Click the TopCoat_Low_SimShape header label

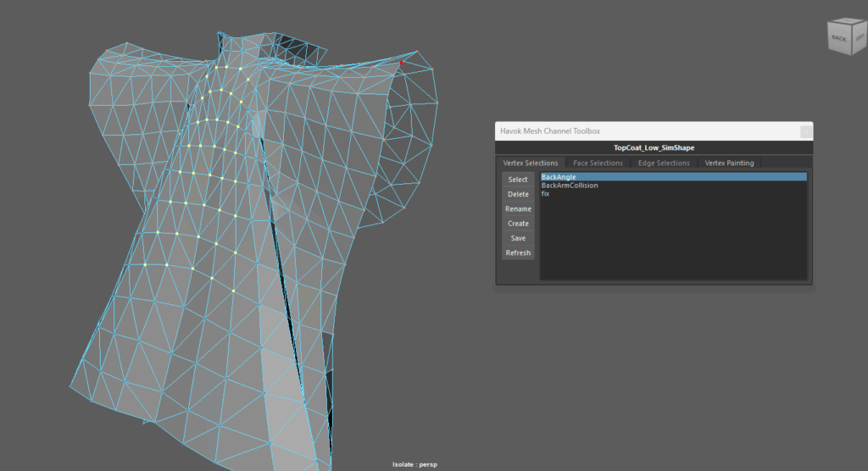[654, 148]
